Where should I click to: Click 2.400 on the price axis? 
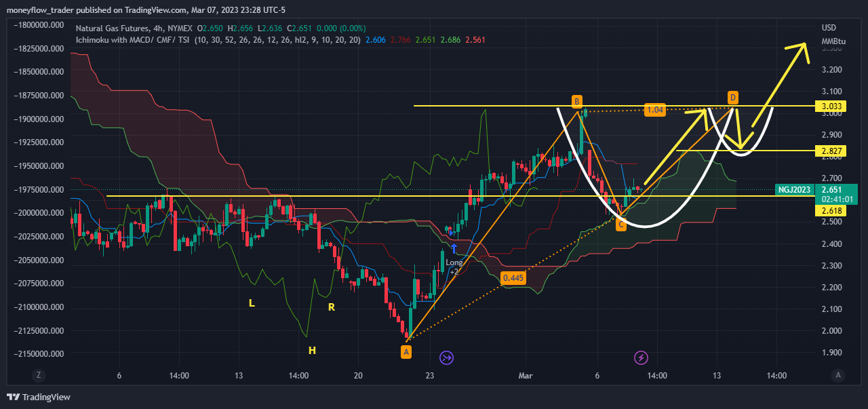(x=831, y=244)
